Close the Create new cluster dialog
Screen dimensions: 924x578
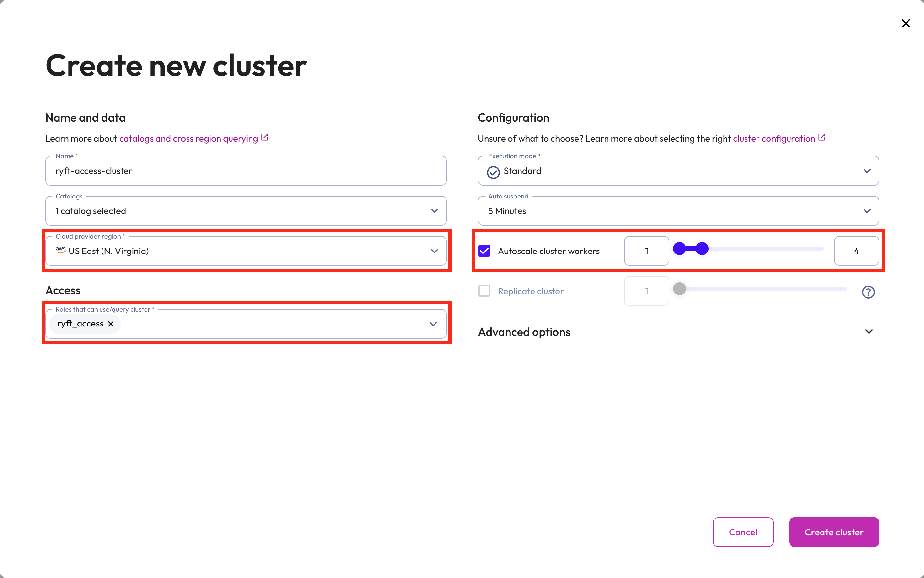pyautogui.click(x=905, y=23)
